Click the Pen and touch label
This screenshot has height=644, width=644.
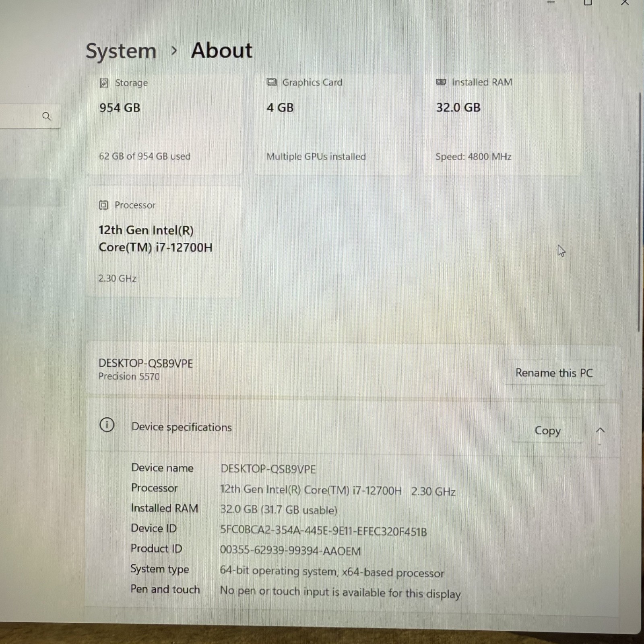(165, 589)
